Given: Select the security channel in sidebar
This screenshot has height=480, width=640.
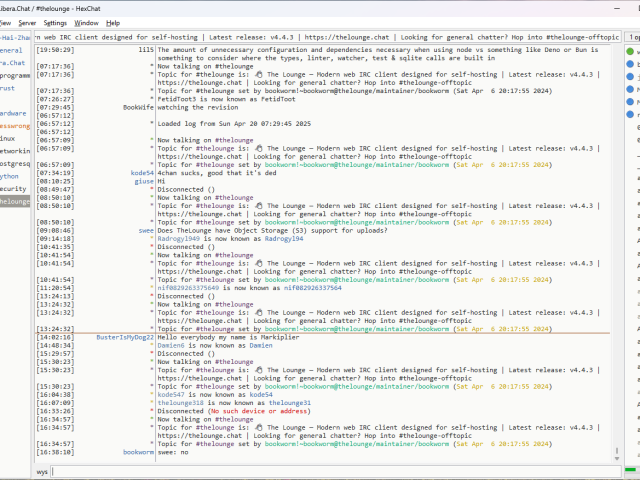Looking at the screenshot, I should tap(13, 188).
